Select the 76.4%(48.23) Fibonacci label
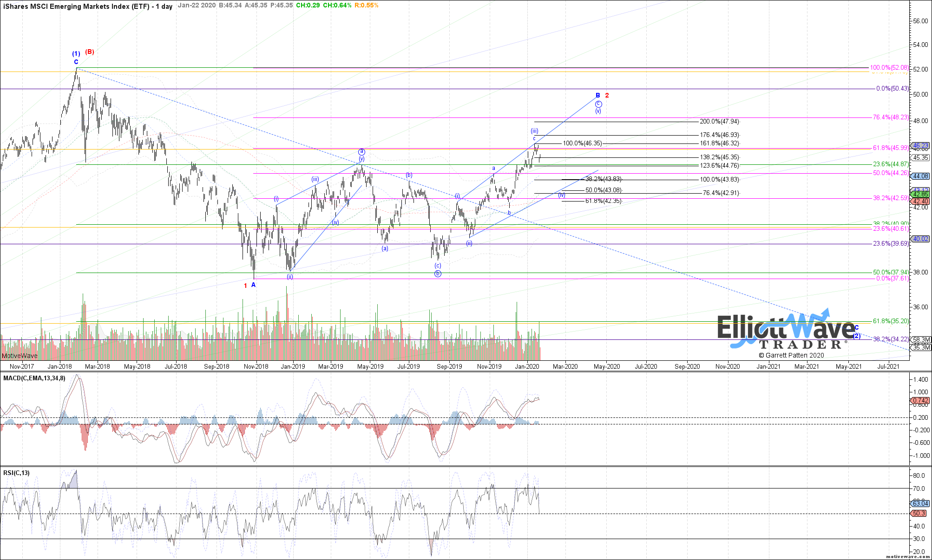Image resolution: width=932 pixels, height=560 pixels. (890, 117)
